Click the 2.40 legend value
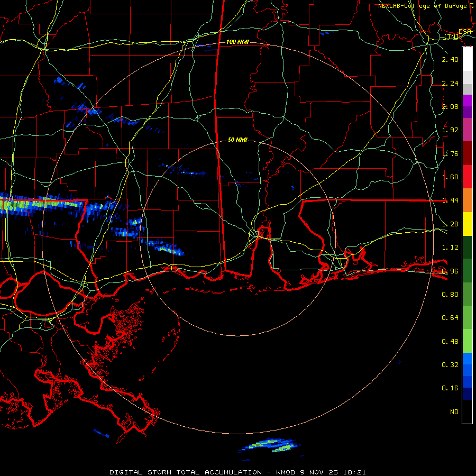 click(x=450, y=59)
